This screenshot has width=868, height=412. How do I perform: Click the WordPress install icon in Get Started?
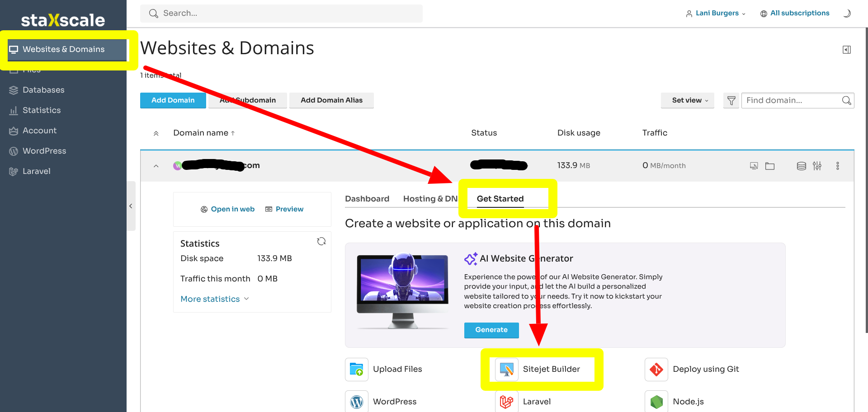tap(357, 402)
